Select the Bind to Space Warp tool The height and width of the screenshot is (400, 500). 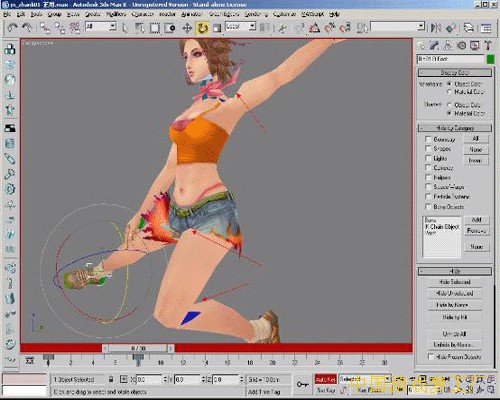[75, 28]
